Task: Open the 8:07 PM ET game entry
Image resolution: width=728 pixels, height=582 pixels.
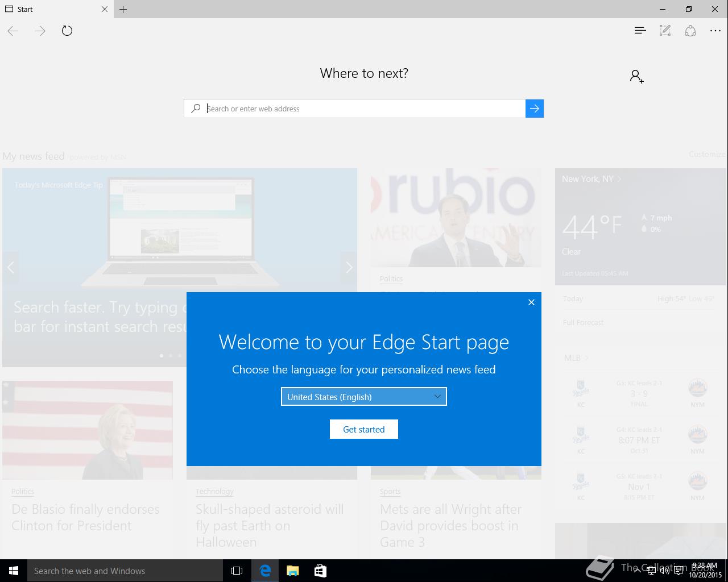Action: [639, 440]
